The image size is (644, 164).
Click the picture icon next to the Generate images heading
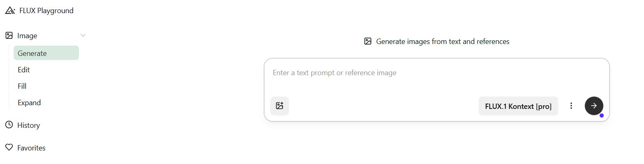368,41
